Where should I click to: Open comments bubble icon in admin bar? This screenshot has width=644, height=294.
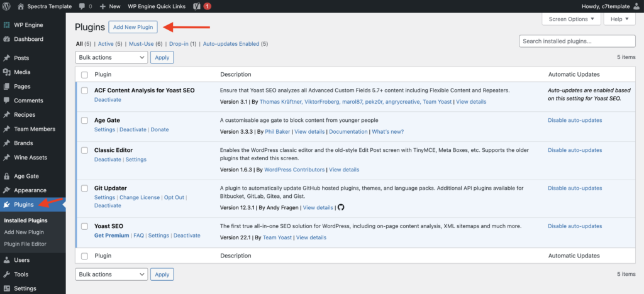coord(82,6)
